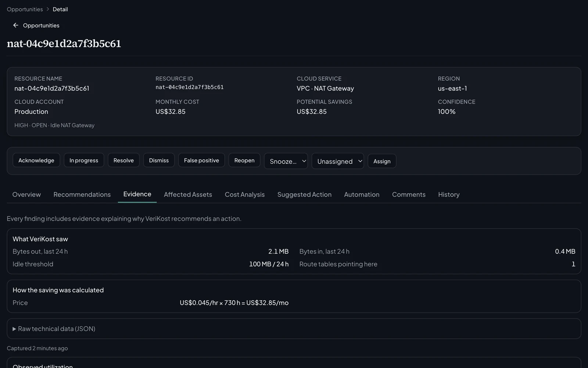The width and height of the screenshot is (588, 368).
Task: Open the Recommendations tab
Action: click(82, 194)
